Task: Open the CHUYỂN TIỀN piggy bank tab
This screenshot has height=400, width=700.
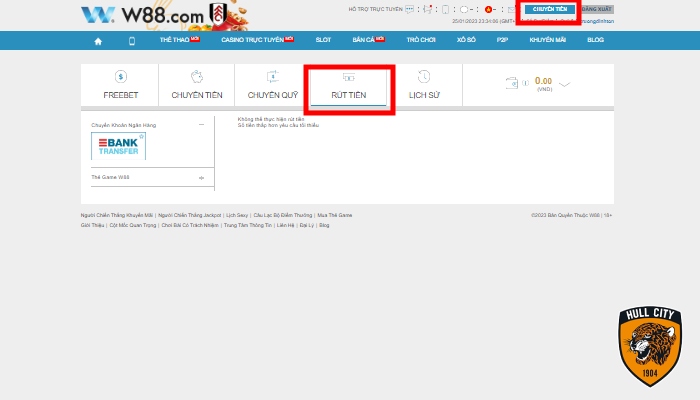Action: pyautogui.click(x=196, y=85)
